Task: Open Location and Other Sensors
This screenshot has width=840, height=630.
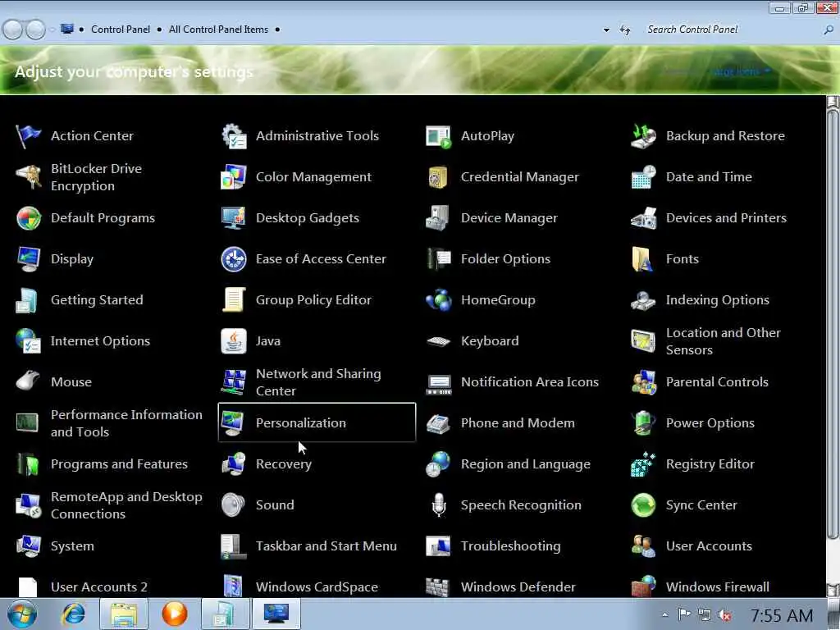Action: coord(706,341)
